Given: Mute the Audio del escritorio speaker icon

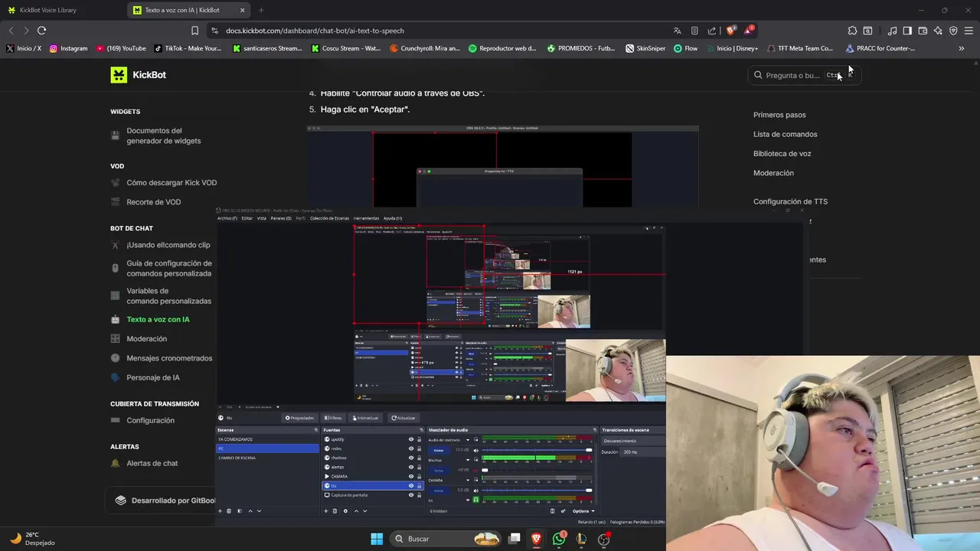Looking at the screenshot, I should click(476, 450).
